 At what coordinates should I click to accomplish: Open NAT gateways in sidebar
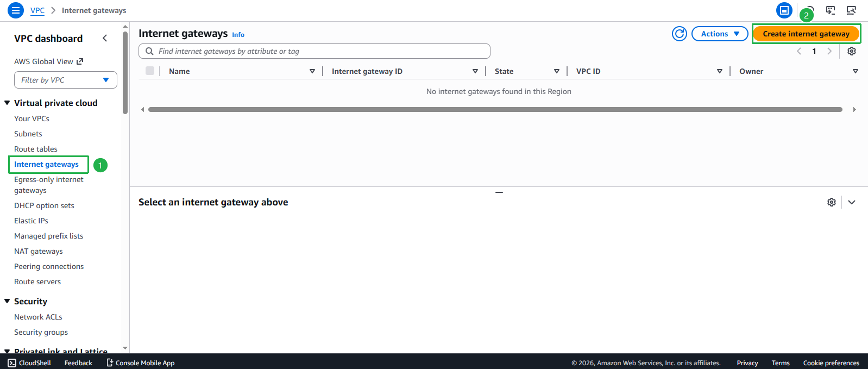(x=39, y=251)
